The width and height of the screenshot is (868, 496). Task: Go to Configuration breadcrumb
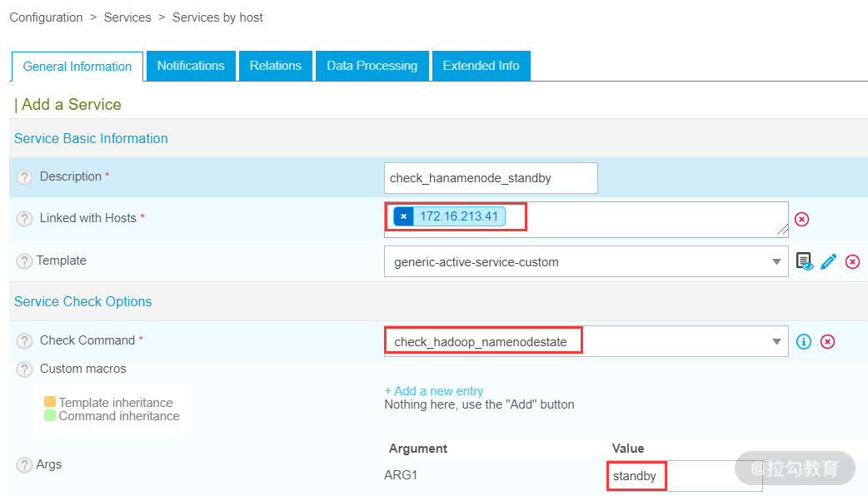[46, 17]
